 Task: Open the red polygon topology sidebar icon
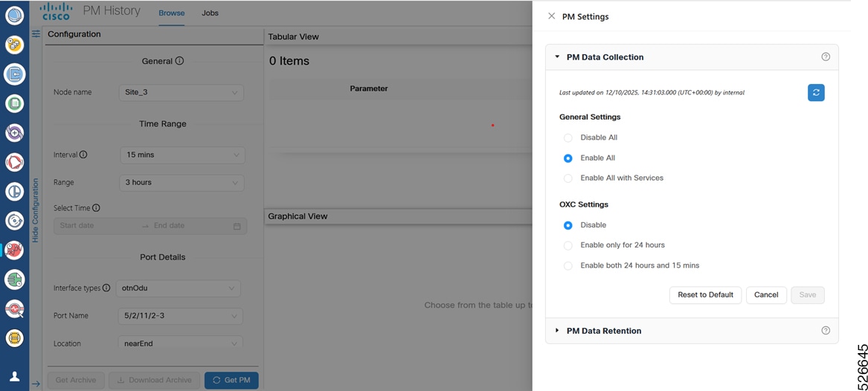tap(14, 162)
